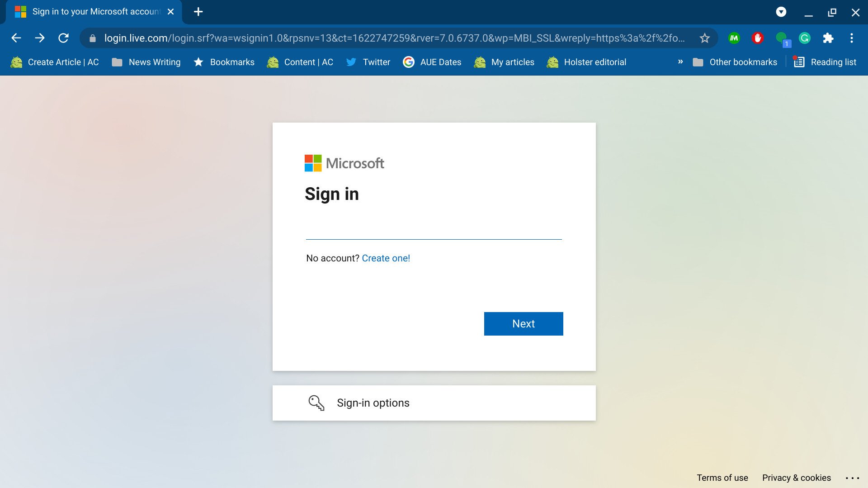The height and width of the screenshot is (488, 868).
Task: Open the News Writing bookmarks folder
Action: pos(146,62)
